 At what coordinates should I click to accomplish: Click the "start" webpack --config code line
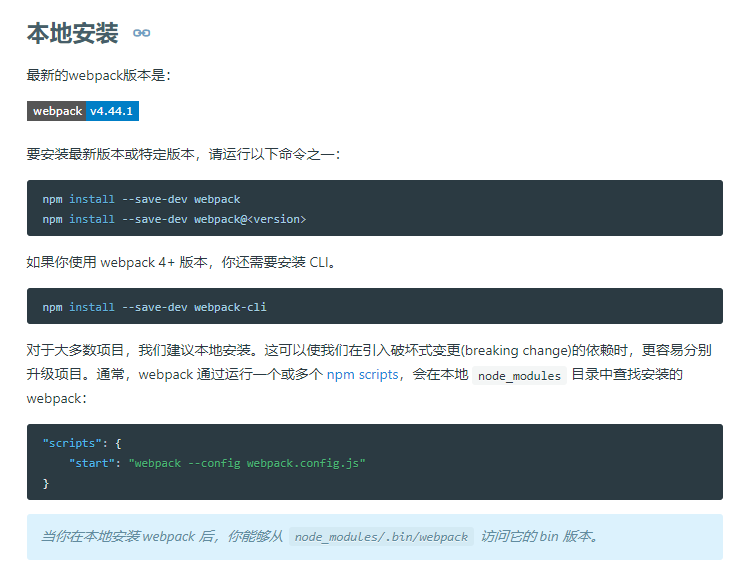(x=217, y=463)
